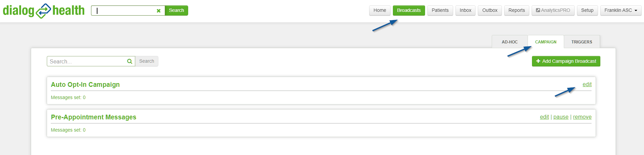Click the green top Search button
Image resolution: width=644 pixels, height=155 pixels.
pos(176,11)
